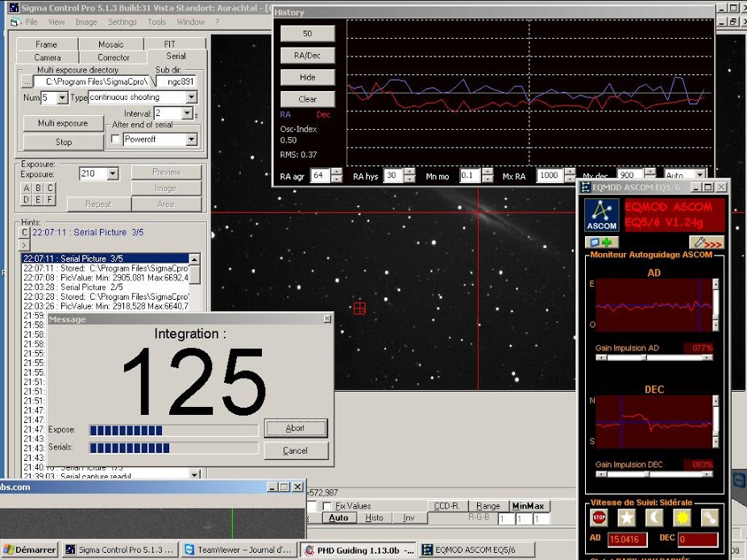
Task: Select CCD-R. scaling mode
Action: coord(447,506)
